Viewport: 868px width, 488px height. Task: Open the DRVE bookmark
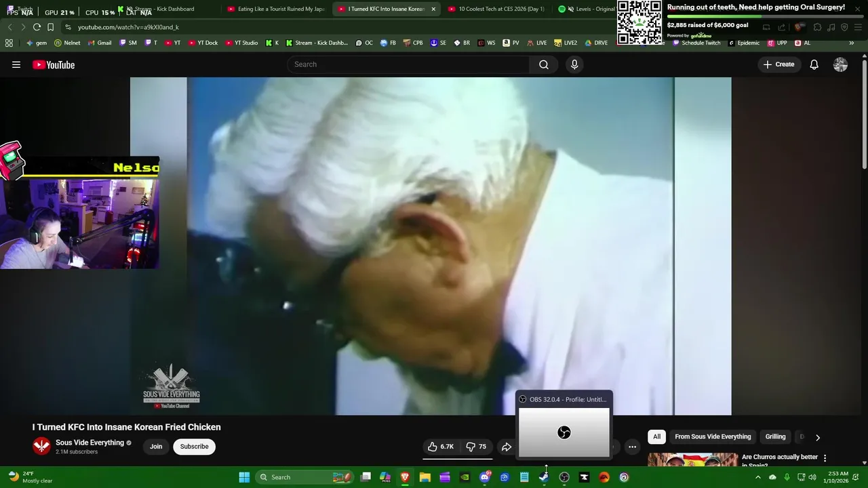coord(596,43)
